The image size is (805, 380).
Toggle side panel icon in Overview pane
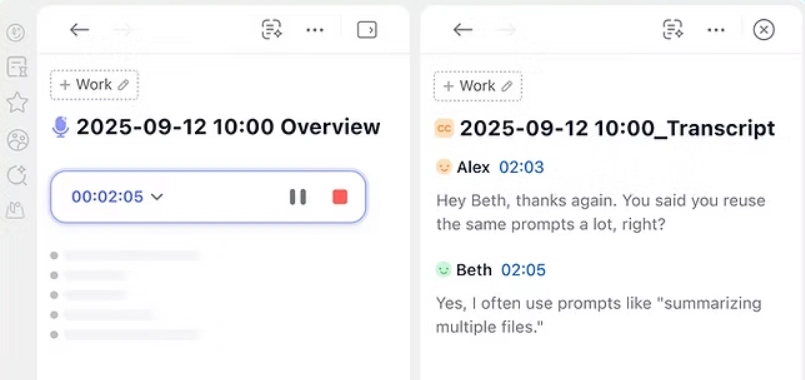pyautogui.click(x=367, y=30)
